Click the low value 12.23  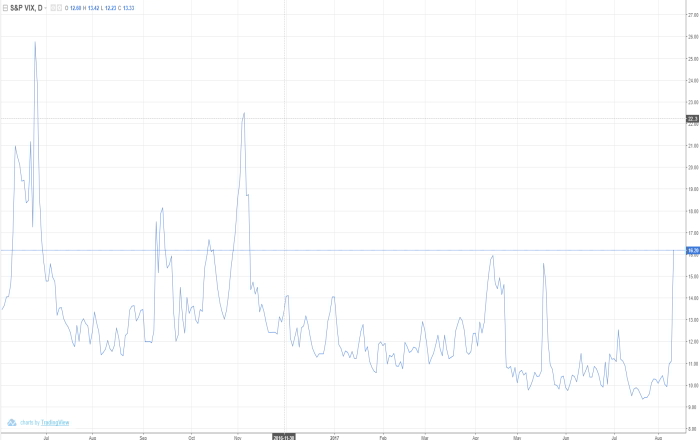(x=111, y=8)
